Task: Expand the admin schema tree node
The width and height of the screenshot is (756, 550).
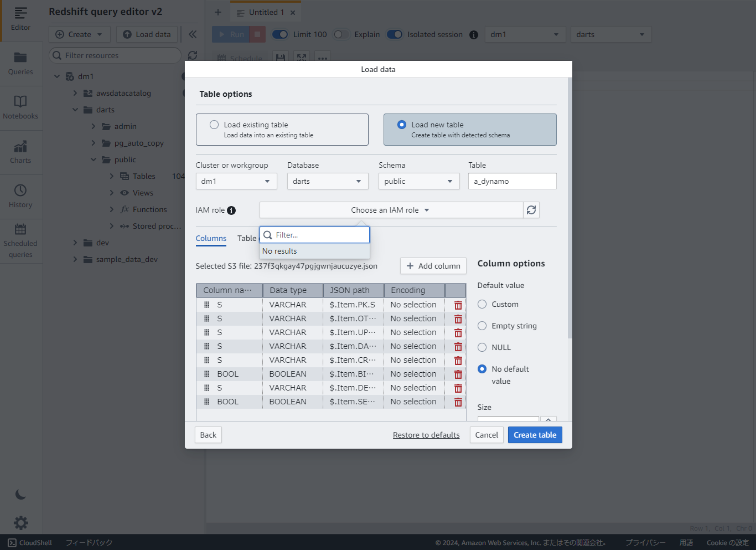Action: click(93, 126)
